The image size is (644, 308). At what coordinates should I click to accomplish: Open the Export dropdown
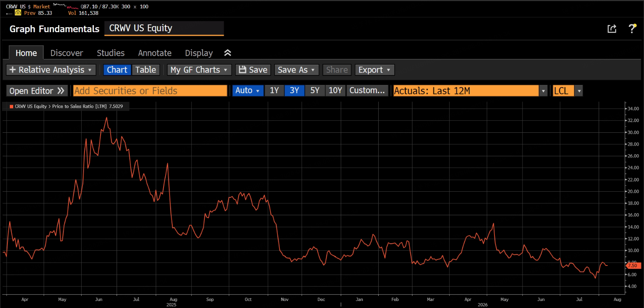click(375, 70)
